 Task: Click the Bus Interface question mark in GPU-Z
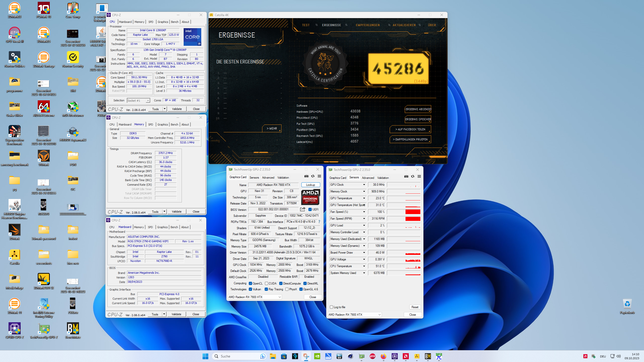coord(319,222)
